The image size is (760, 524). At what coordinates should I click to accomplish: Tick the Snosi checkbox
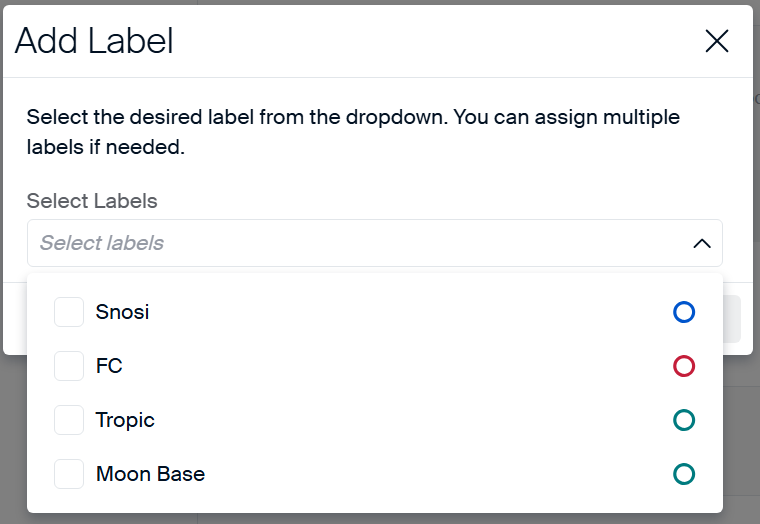tap(69, 312)
